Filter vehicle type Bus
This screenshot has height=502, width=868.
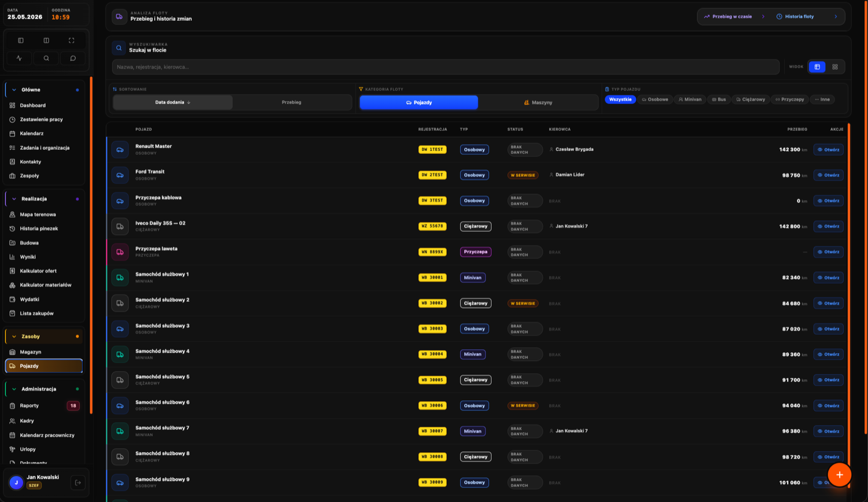(x=719, y=99)
